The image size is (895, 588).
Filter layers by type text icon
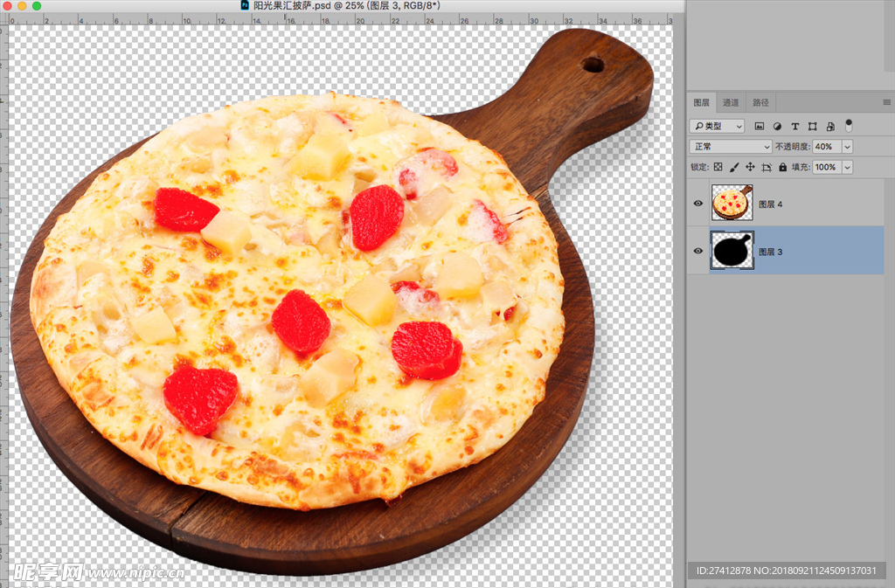coord(794,127)
